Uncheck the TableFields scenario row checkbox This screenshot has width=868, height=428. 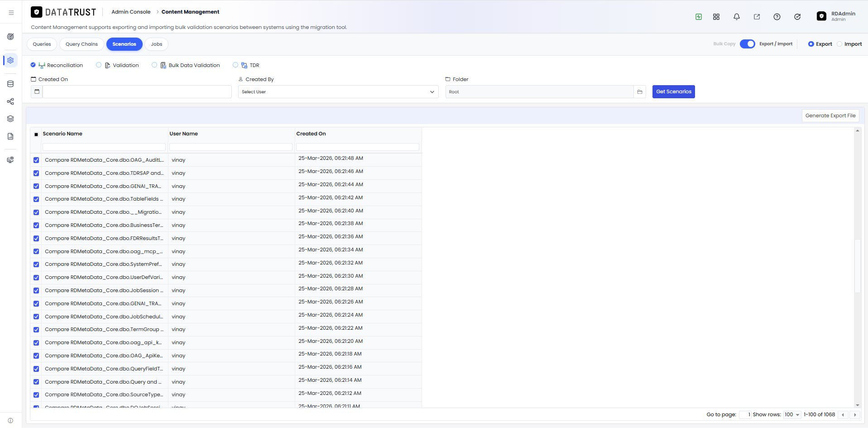pos(36,199)
